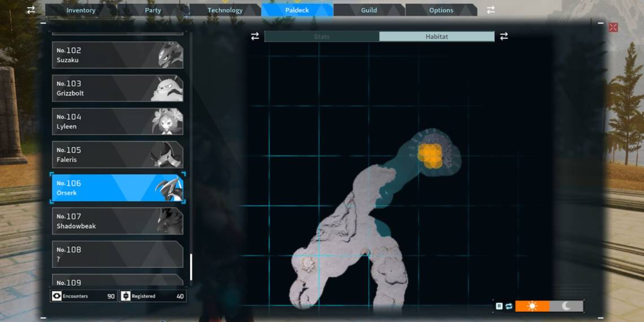Go to previous menu using top-left arrows
The image size is (644, 322).
click(31, 10)
